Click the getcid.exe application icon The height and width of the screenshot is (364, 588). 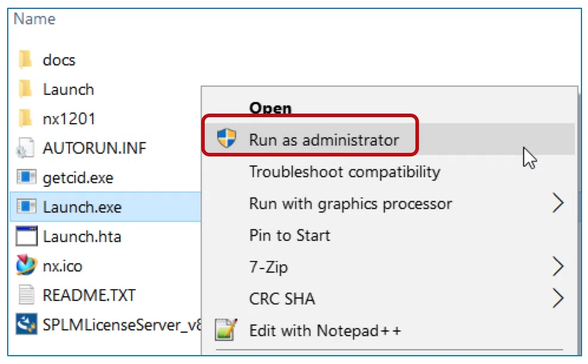click(26, 177)
